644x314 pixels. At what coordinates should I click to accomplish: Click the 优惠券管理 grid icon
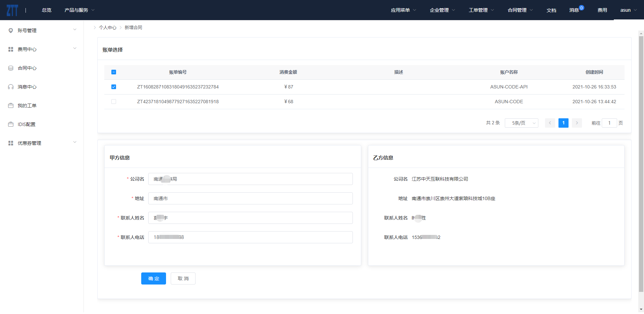pyautogui.click(x=11, y=143)
